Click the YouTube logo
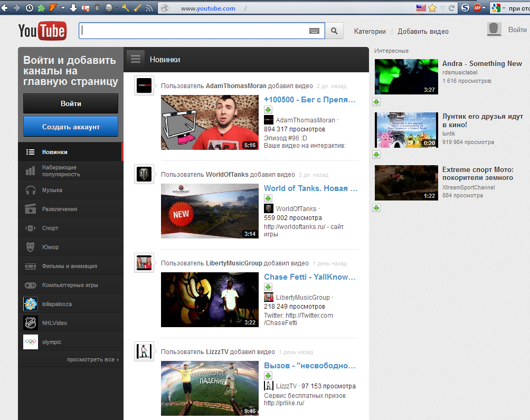Image resolution: width=530 pixels, height=420 pixels. 42,31
